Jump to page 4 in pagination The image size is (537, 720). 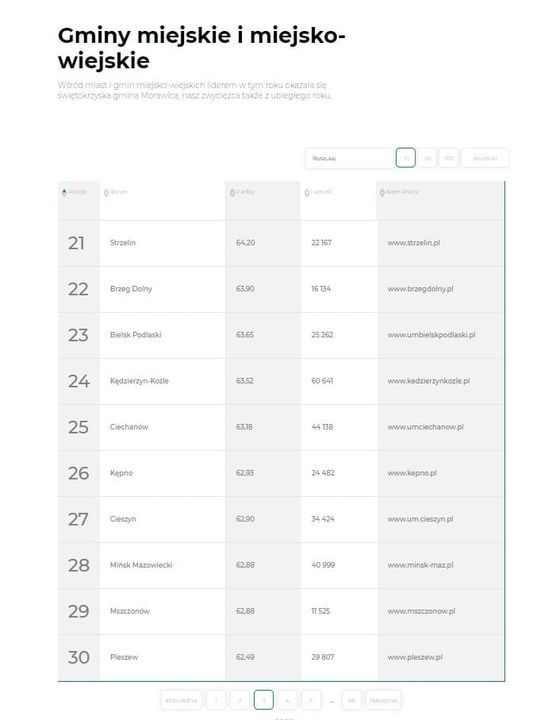287,700
